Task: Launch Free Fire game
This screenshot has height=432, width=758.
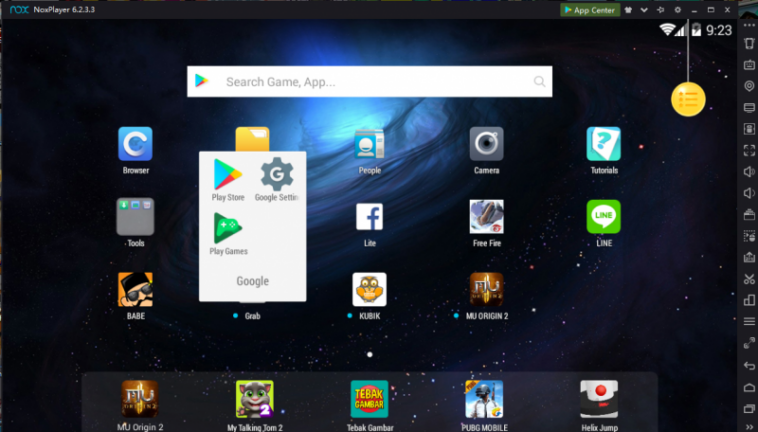Action: pos(486,216)
